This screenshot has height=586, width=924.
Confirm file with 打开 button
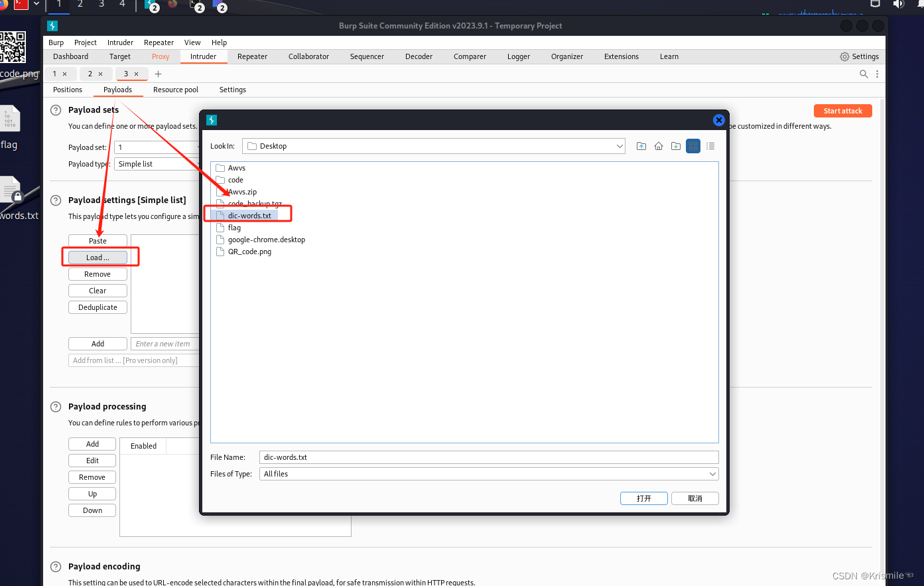pos(643,498)
